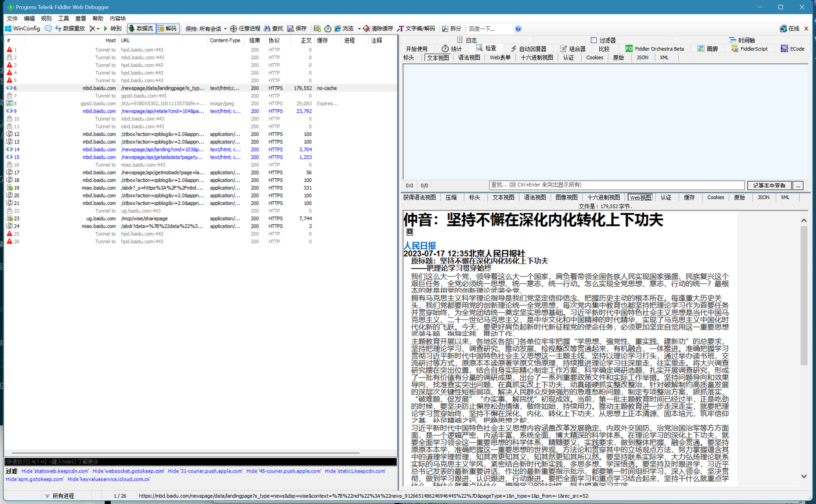
Task: Toggle the Filters (过滤器) tab checkbox
Action: coord(594,40)
